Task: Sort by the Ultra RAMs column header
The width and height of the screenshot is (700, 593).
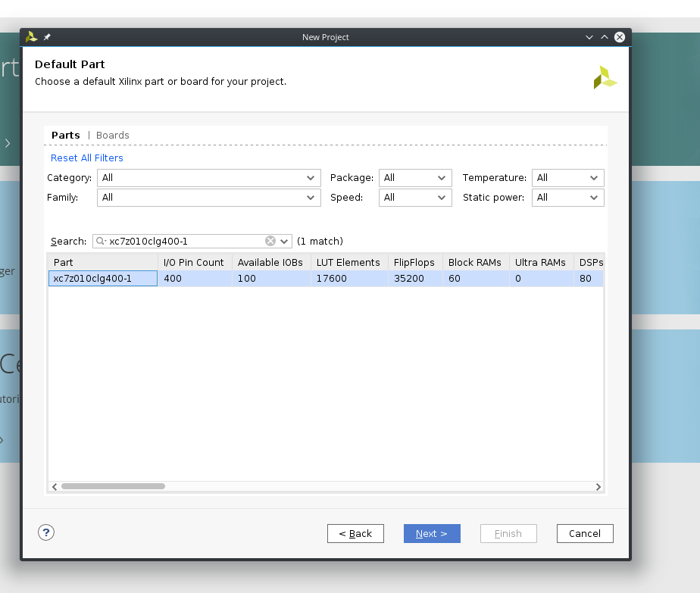Action: coord(542,262)
